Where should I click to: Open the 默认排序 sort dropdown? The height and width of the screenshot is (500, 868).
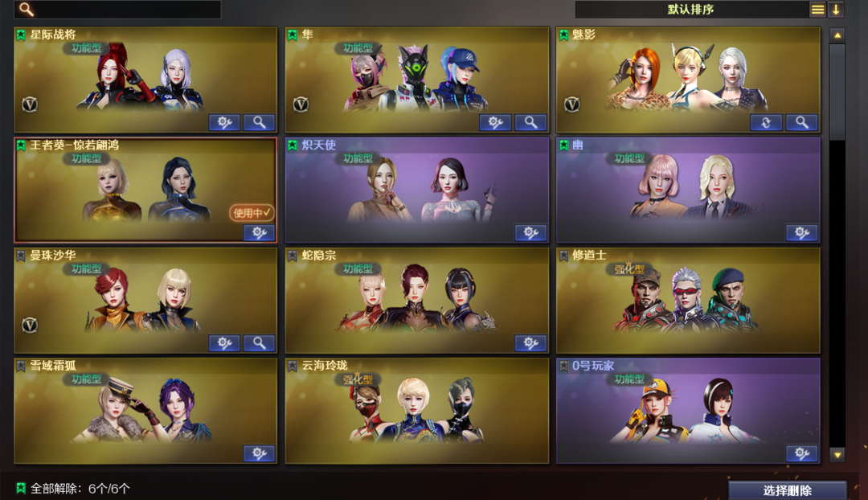[x=691, y=10]
